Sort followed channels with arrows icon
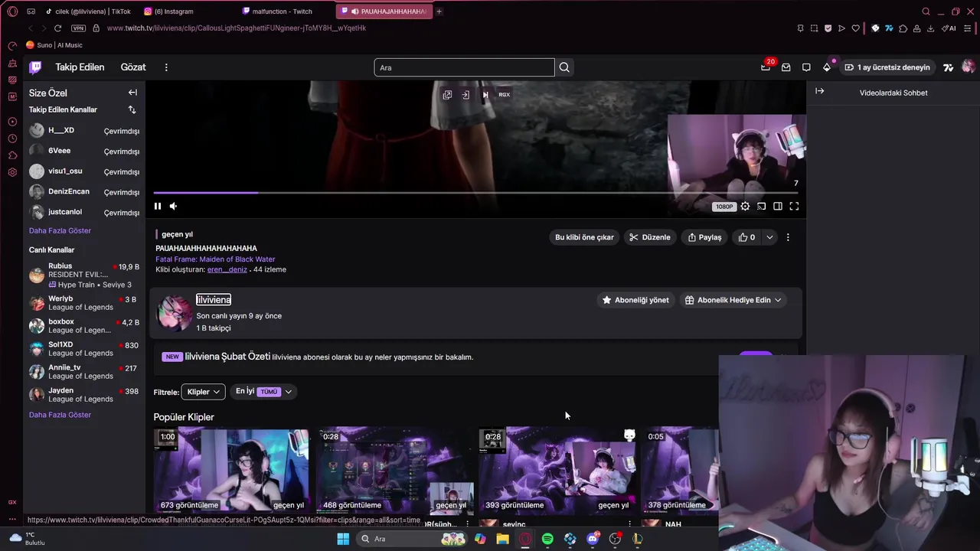This screenshot has height=551, width=980. click(x=132, y=109)
